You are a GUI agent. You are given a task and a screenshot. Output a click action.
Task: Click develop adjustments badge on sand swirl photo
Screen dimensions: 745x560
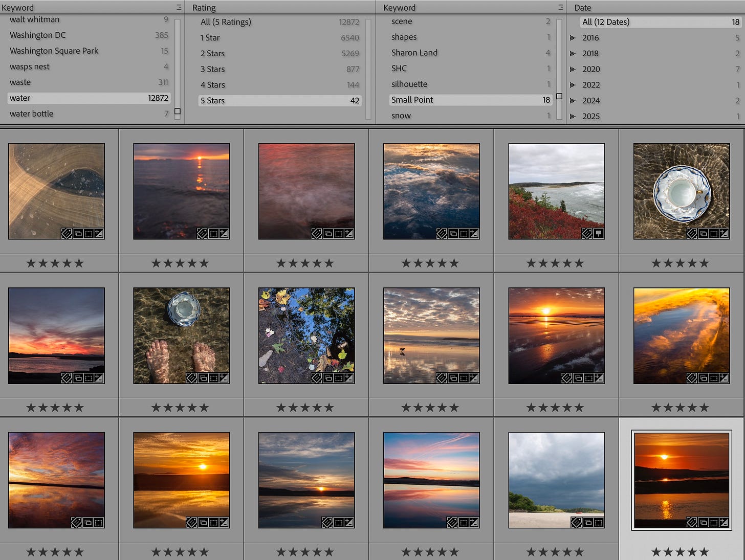[99, 234]
